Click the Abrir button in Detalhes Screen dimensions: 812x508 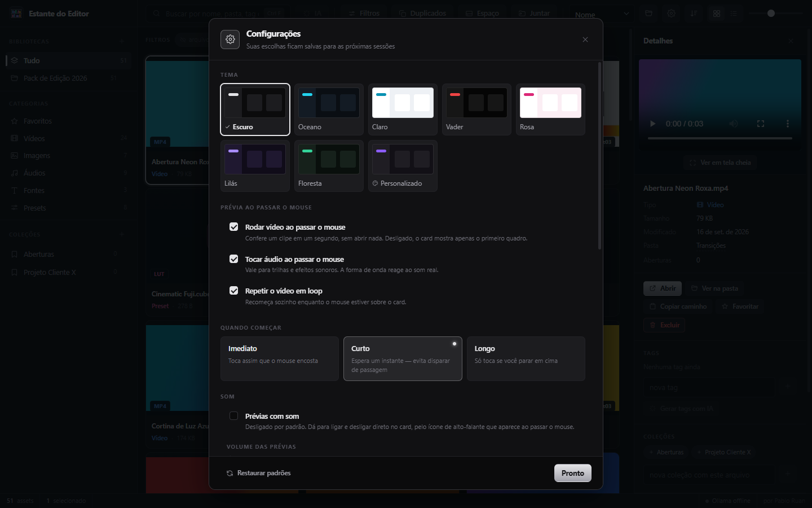663,288
